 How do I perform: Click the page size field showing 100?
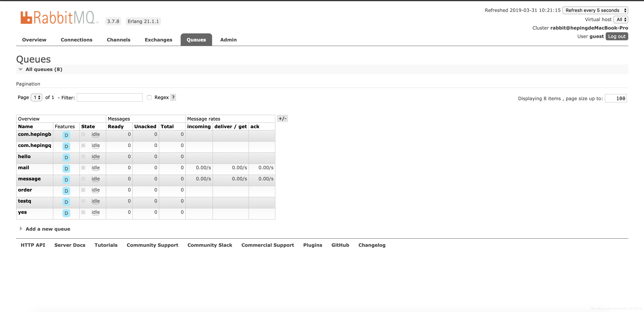tap(616, 98)
